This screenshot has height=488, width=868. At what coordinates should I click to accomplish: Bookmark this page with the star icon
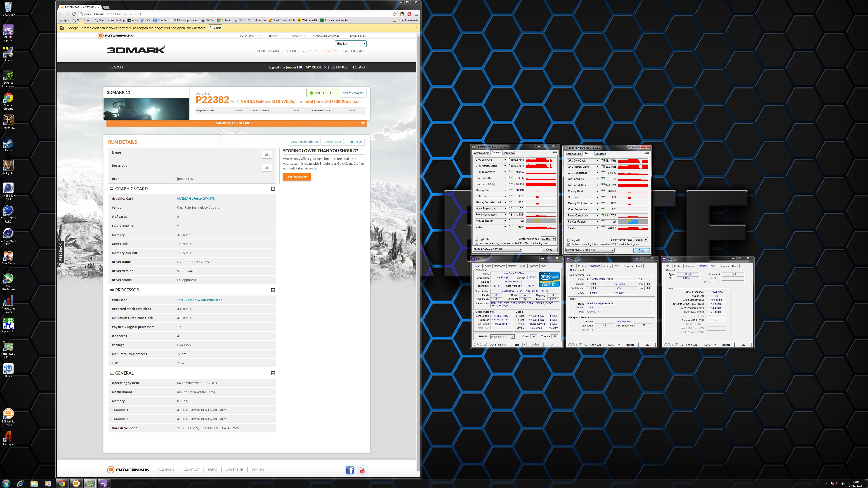tap(395, 14)
